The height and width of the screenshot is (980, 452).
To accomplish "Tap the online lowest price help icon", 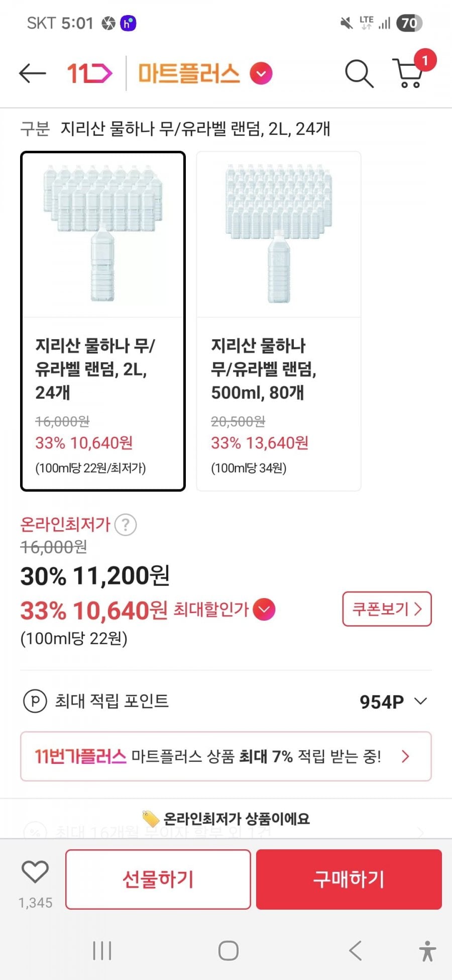I will 126,525.
